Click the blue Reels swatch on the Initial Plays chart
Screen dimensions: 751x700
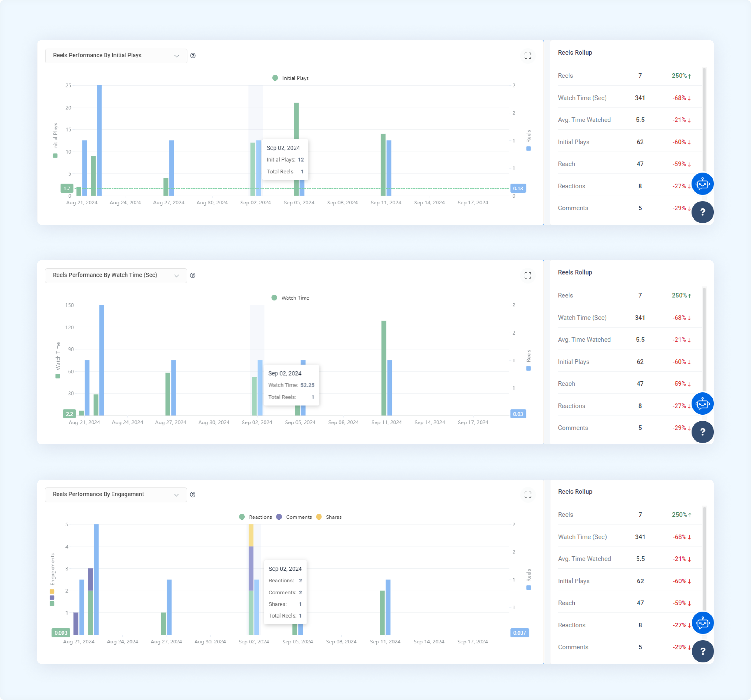pos(528,149)
